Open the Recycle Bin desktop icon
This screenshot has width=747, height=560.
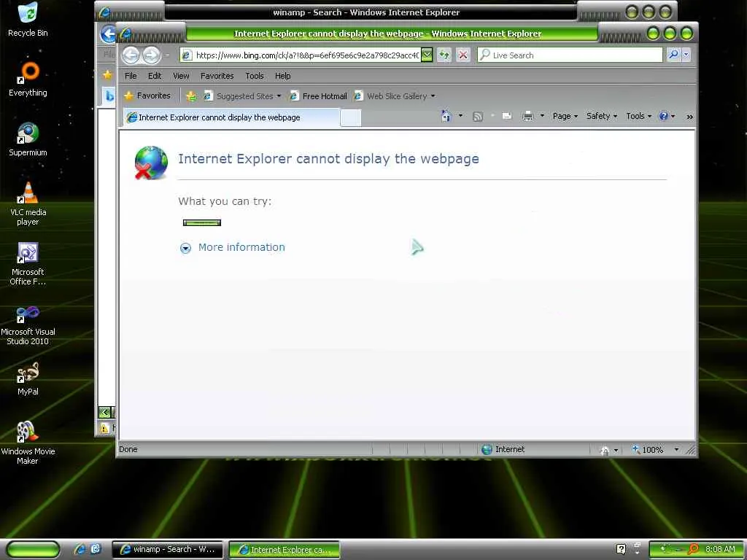(x=28, y=20)
